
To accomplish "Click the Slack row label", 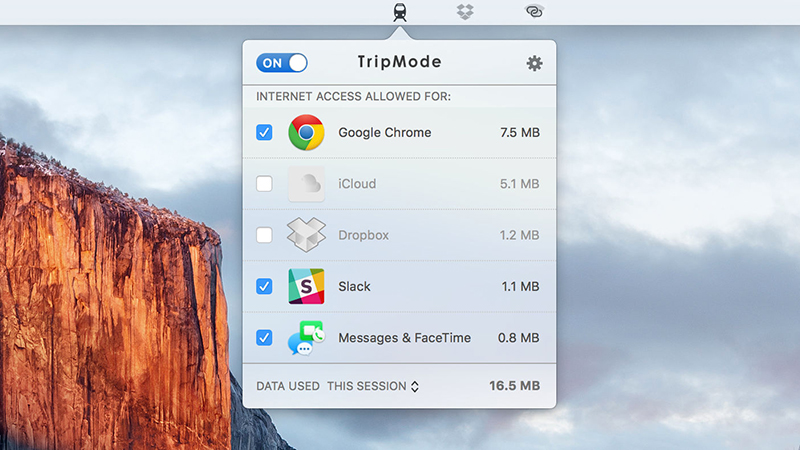I will pyautogui.click(x=354, y=286).
